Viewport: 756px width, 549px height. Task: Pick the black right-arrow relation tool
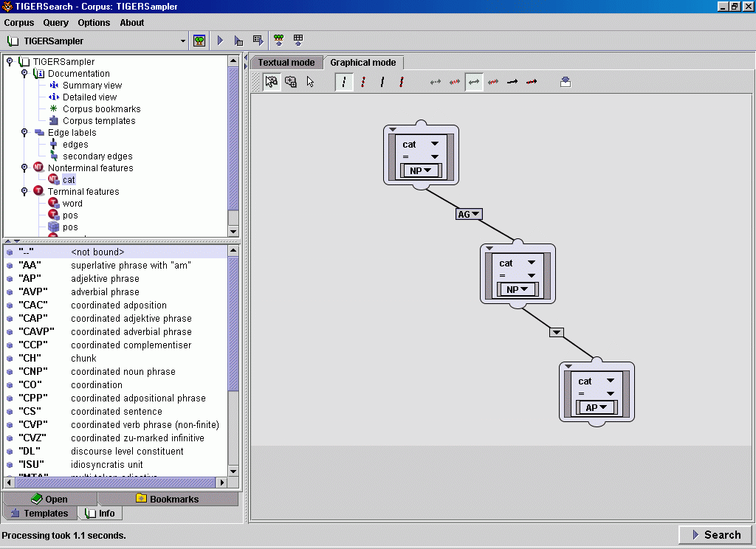point(512,82)
